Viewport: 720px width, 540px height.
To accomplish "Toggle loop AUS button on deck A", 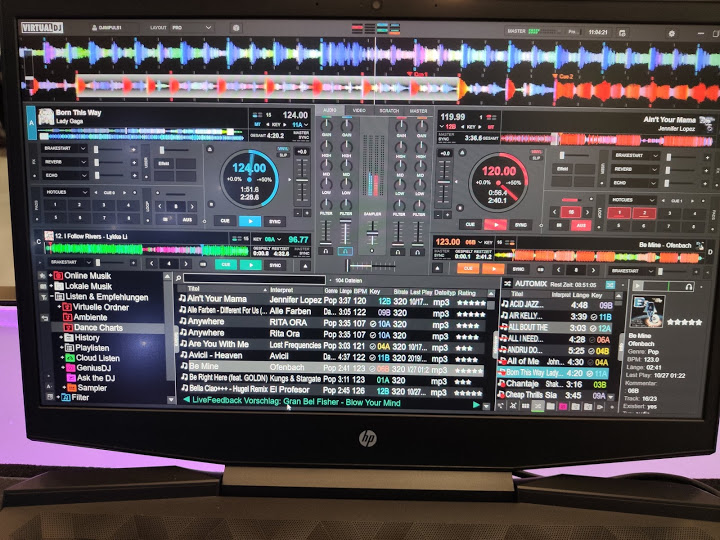I will [187, 220].
